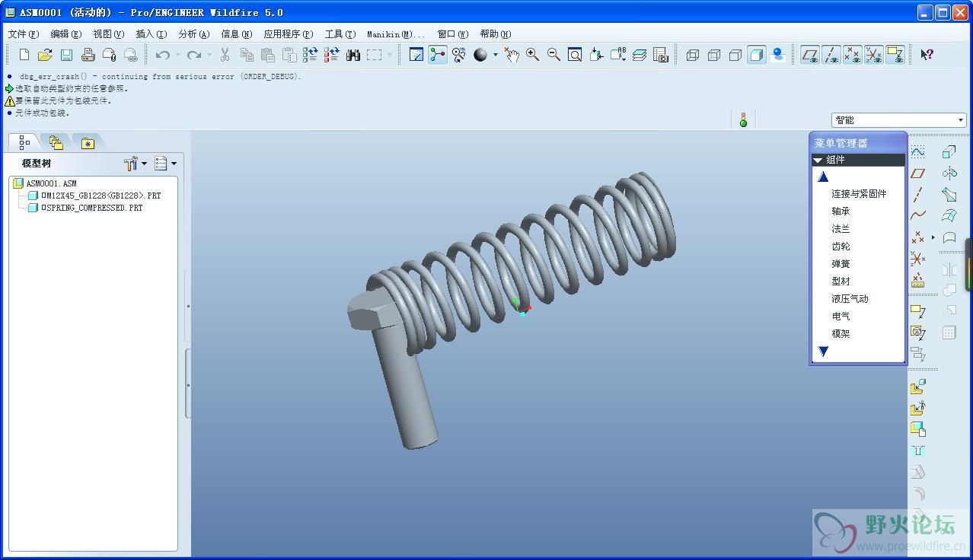
Task: Choose 液压气动 in menu manager
Action: coord(850,299)
